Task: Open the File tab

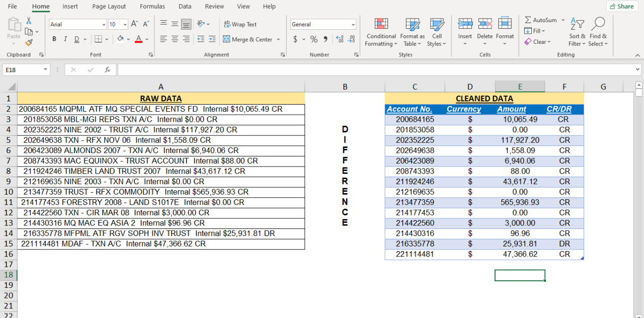Action: 13,7
